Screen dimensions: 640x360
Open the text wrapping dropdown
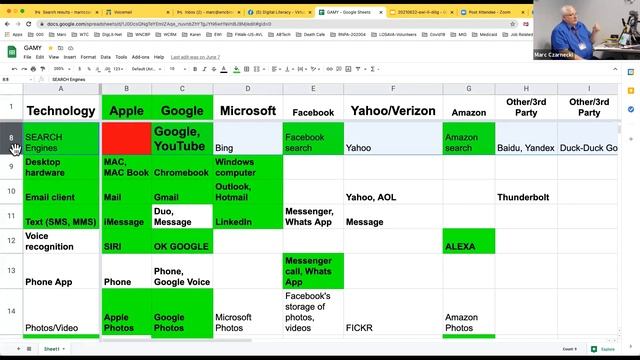pos(302,69)
